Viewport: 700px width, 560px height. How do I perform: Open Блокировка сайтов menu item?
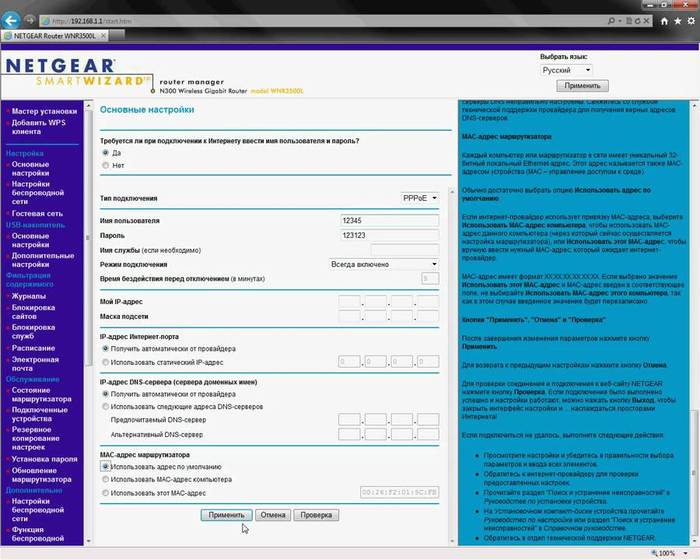click(x=33, y=312)
